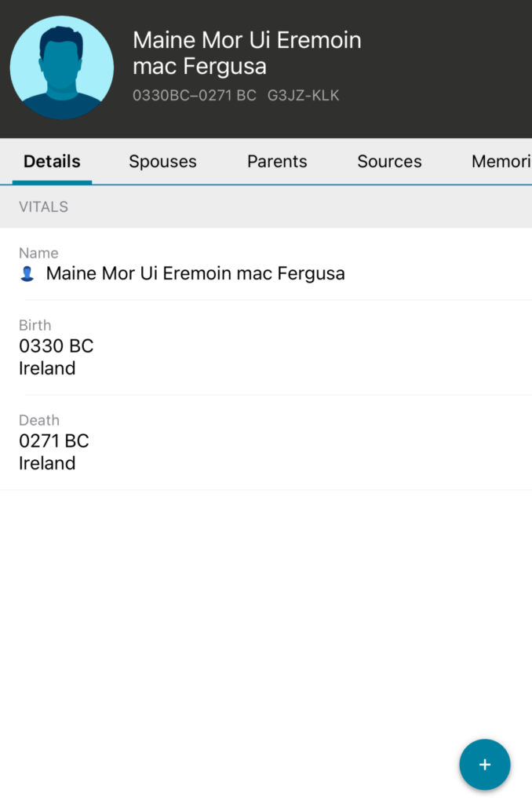Viewport: 532px width, 804px height.
Task: Open the Parents tab
Action: (x=277, y=162)
